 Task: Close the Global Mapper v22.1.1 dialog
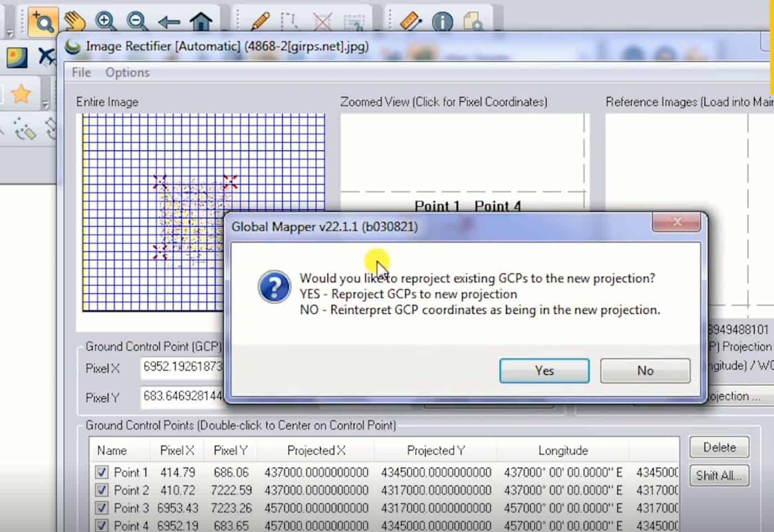[x=676, y=222]
